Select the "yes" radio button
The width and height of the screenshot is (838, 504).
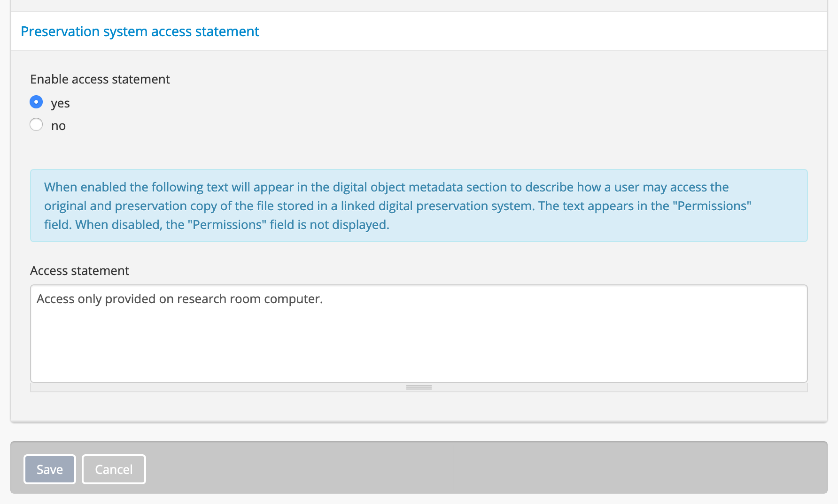36,102
